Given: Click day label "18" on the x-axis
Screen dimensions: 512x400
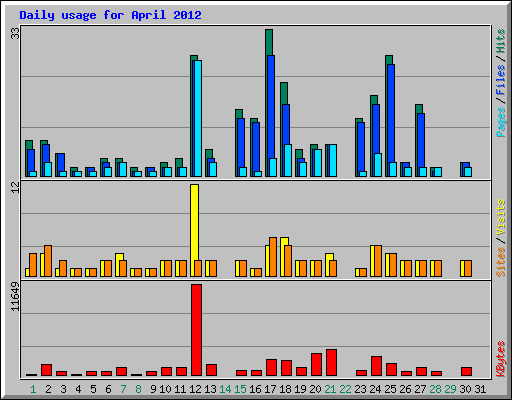Looking at the screenshot, I should point(285,389).
